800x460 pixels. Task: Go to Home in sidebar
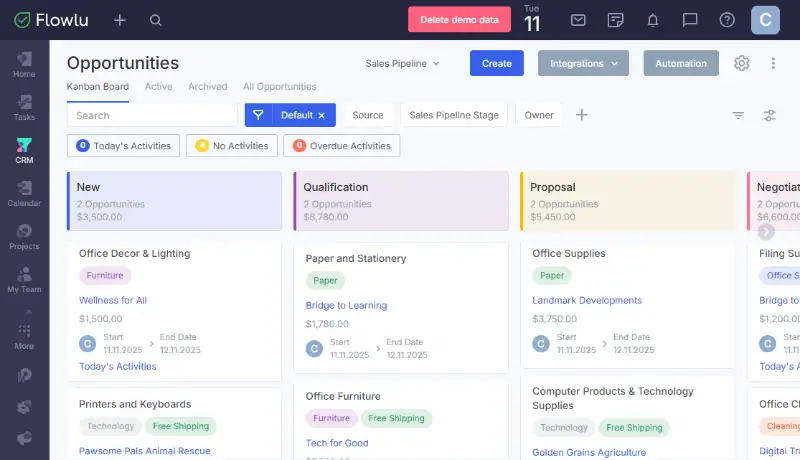[24, 65]
